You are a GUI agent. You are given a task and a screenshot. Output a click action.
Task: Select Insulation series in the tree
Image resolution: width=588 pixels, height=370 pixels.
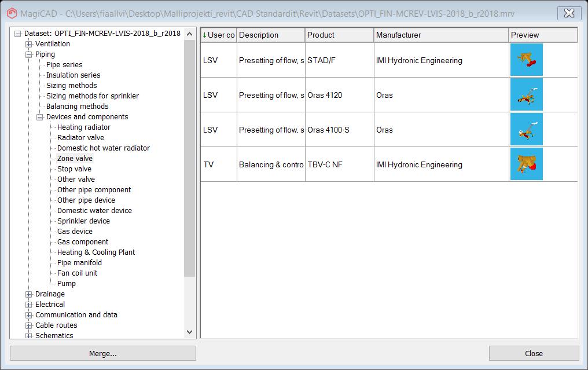tap(73, 75)
